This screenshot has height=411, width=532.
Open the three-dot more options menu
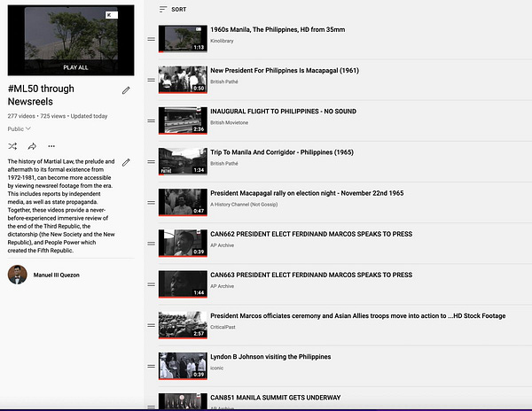51,146
